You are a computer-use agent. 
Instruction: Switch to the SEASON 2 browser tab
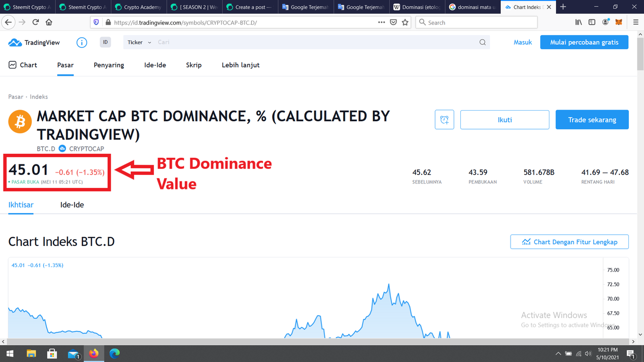[x=193, y=7]
